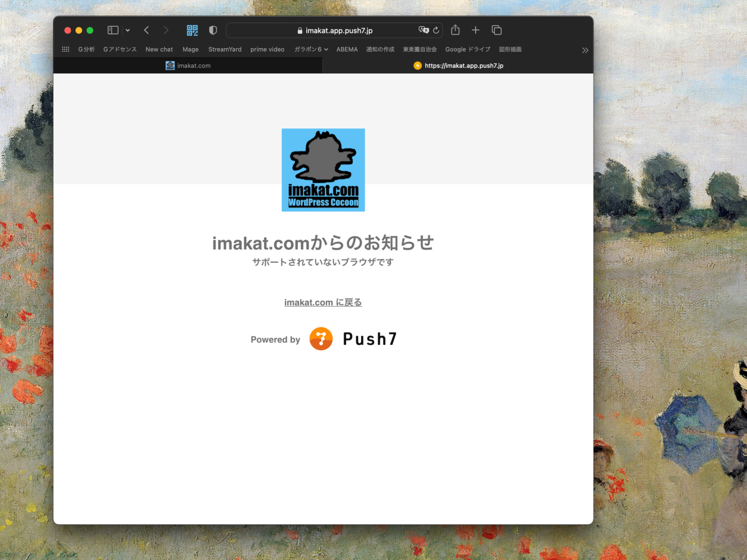The width and height of the screenshot is (747, 560).
Task: Click the Push7 logo
Action: click(x=353, y=339)
